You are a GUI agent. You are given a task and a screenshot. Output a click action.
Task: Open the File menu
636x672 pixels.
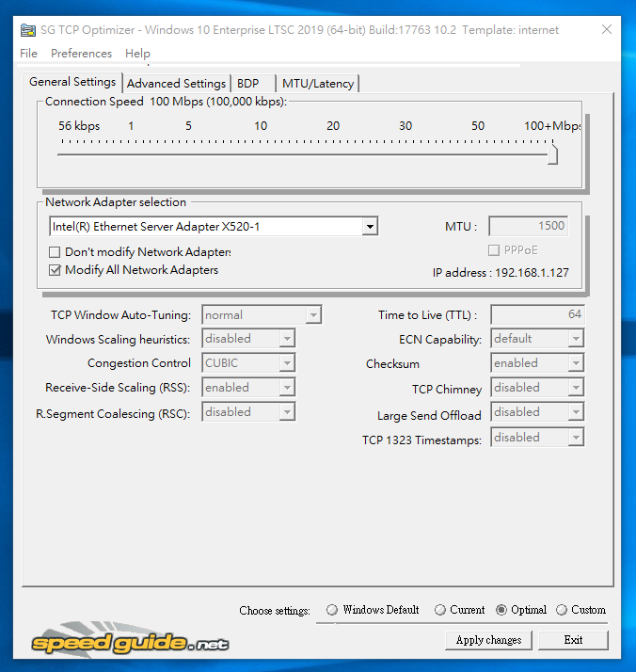[x=28, y=54]
